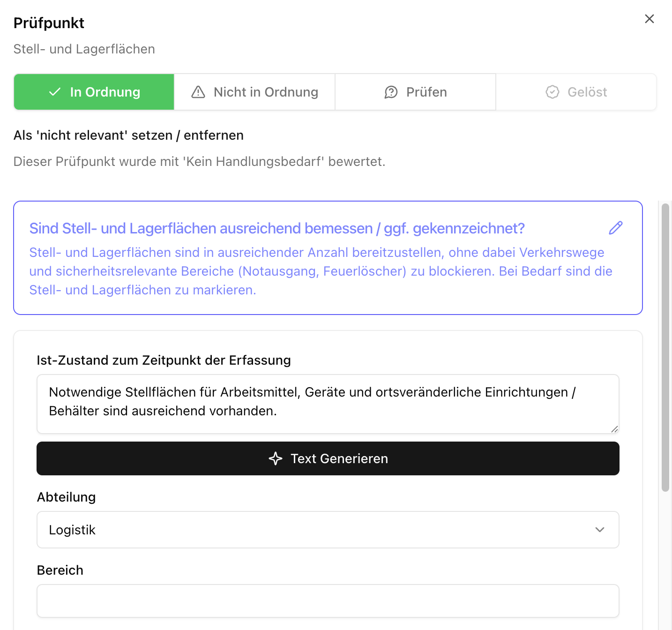This screenshot has width=672, height=630.
Task: Click the chevron next to Logistik
Action: coord(599,530)
